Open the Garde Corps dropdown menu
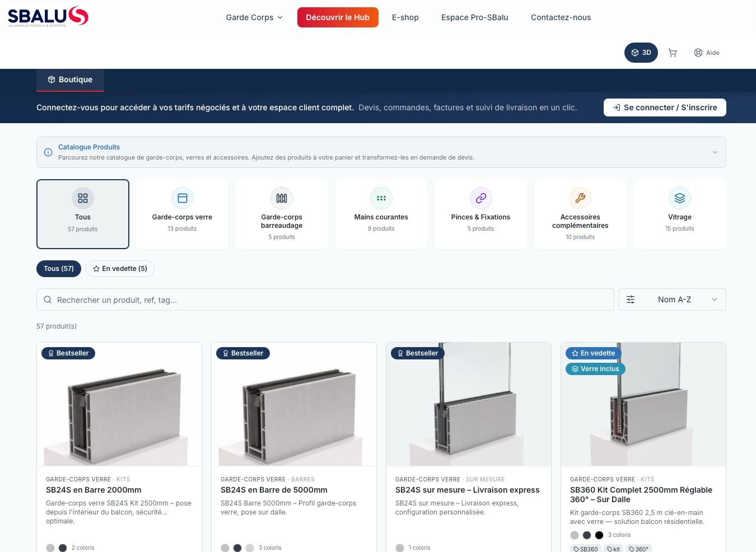 coord(254,17)
